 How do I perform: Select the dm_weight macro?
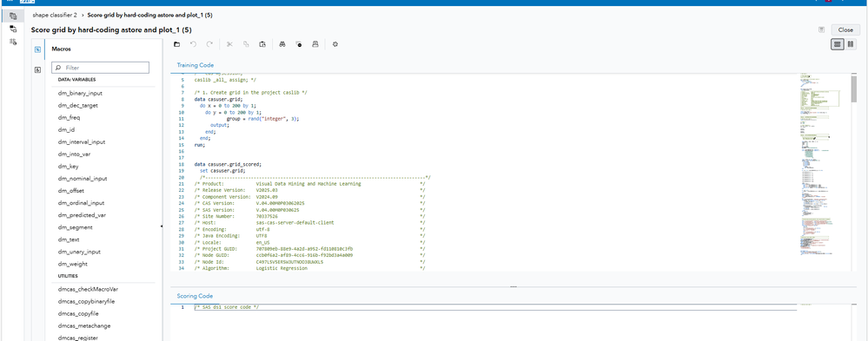[x=73, y=264]
